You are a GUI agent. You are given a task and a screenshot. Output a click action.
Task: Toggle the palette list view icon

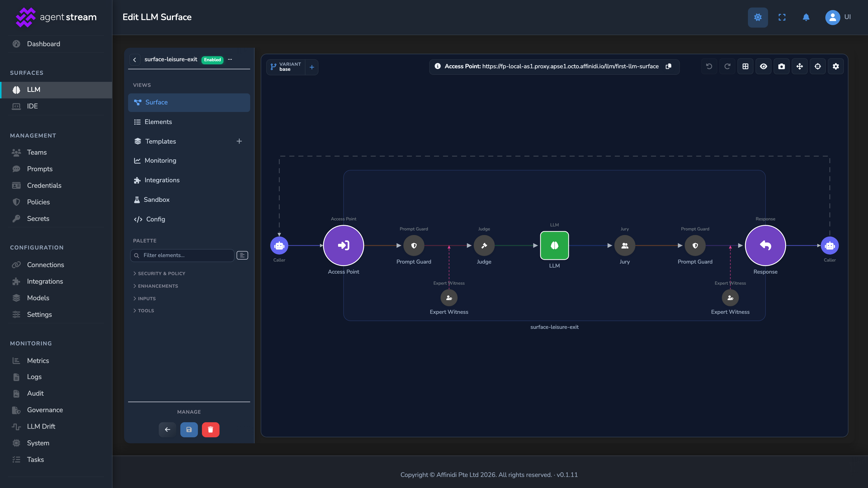[x=242, y=255]
